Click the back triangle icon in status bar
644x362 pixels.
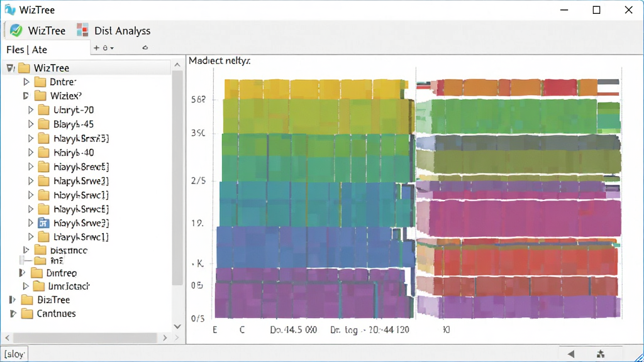coord(571,354)
